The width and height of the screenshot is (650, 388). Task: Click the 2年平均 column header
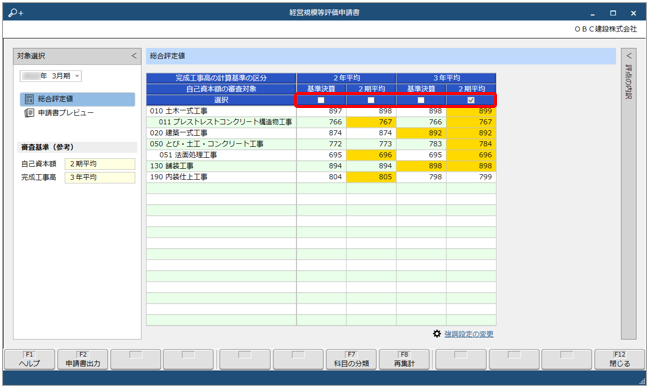point(346,78)
